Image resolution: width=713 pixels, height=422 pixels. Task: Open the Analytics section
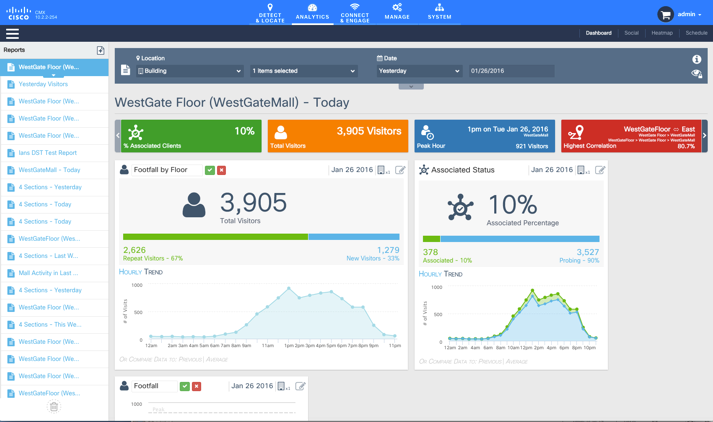(312, 13)
